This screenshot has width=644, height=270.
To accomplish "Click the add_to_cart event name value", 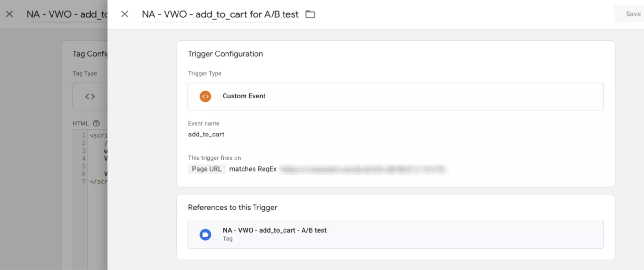I will point(206,134).
